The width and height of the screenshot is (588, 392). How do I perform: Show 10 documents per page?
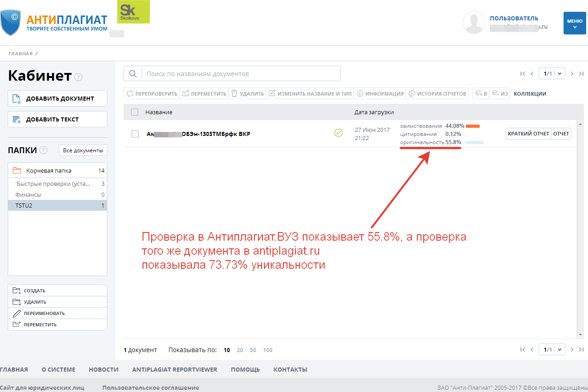click(227, 350)
